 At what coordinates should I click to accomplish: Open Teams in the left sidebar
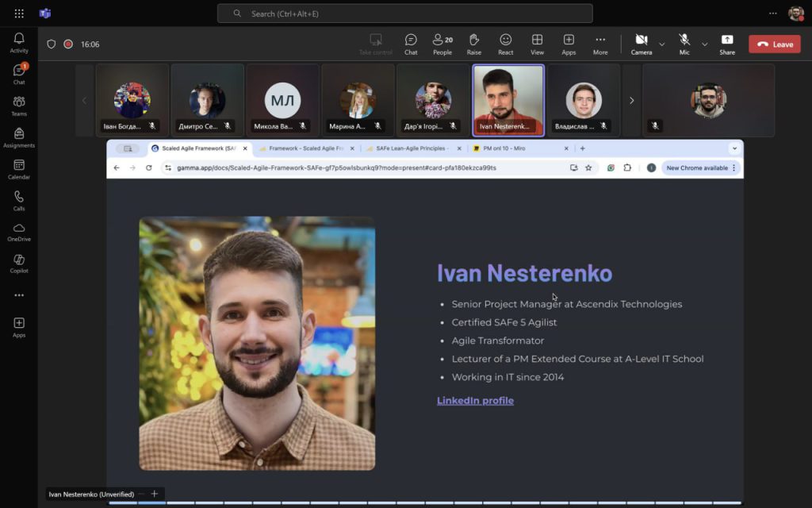pyautogui.click(x=19, y=106)
